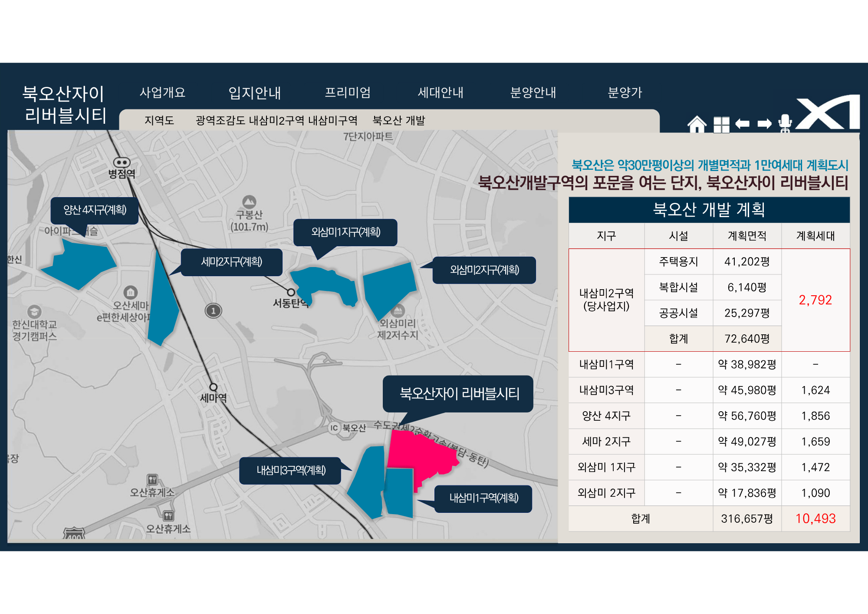Click the route 1 highway marker

click(213, 310)
